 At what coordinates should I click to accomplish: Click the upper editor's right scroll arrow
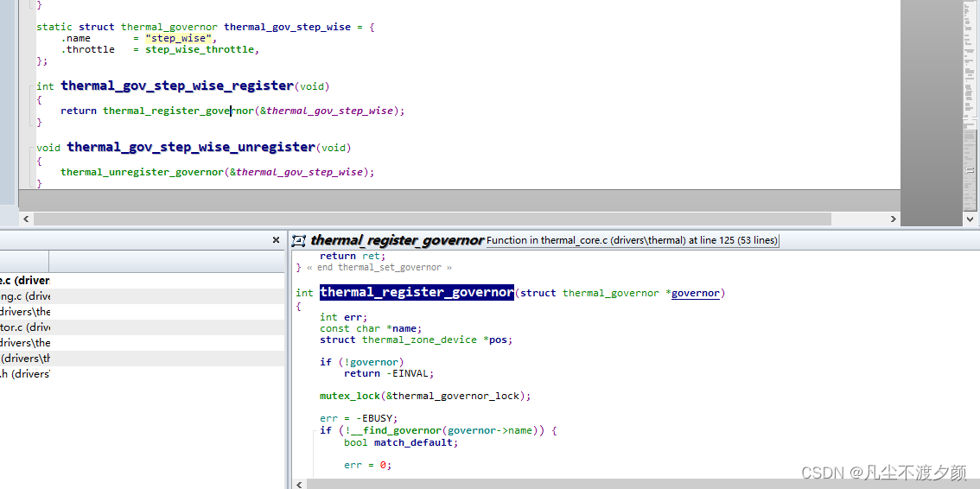point(894,219)
